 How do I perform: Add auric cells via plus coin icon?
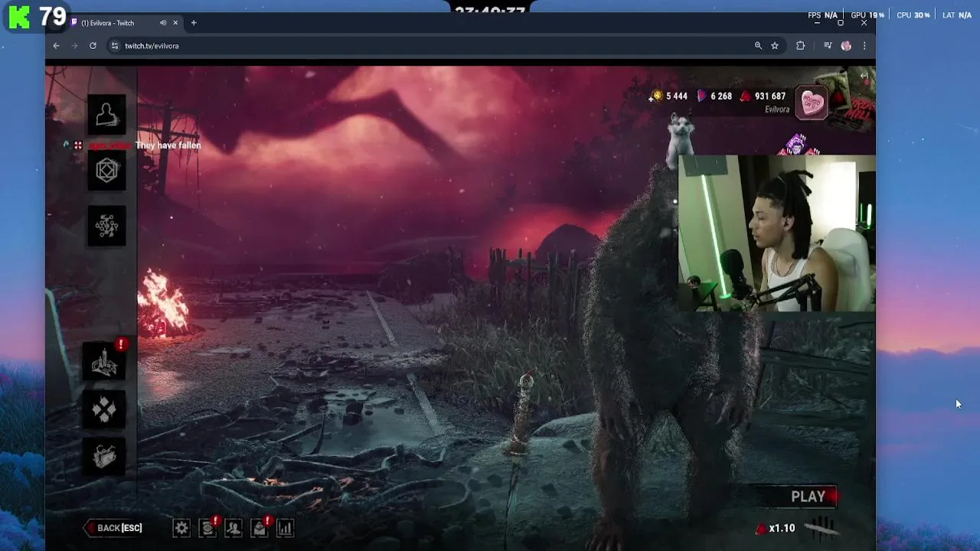655,96
